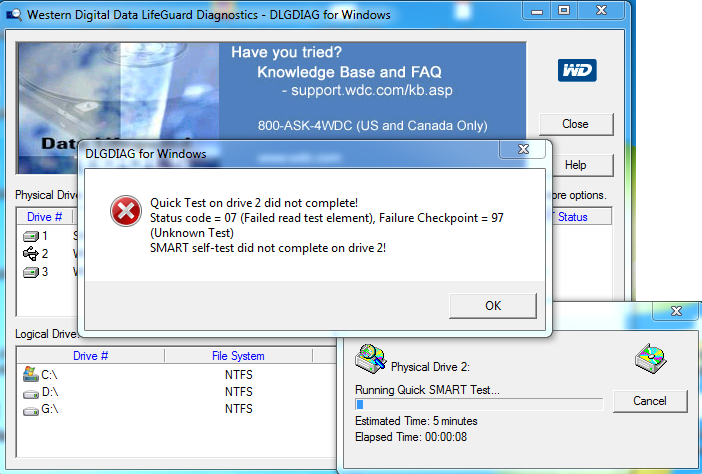Click NTFS in the D:\ row
The image size is (702, 474).
coord(239,392)
